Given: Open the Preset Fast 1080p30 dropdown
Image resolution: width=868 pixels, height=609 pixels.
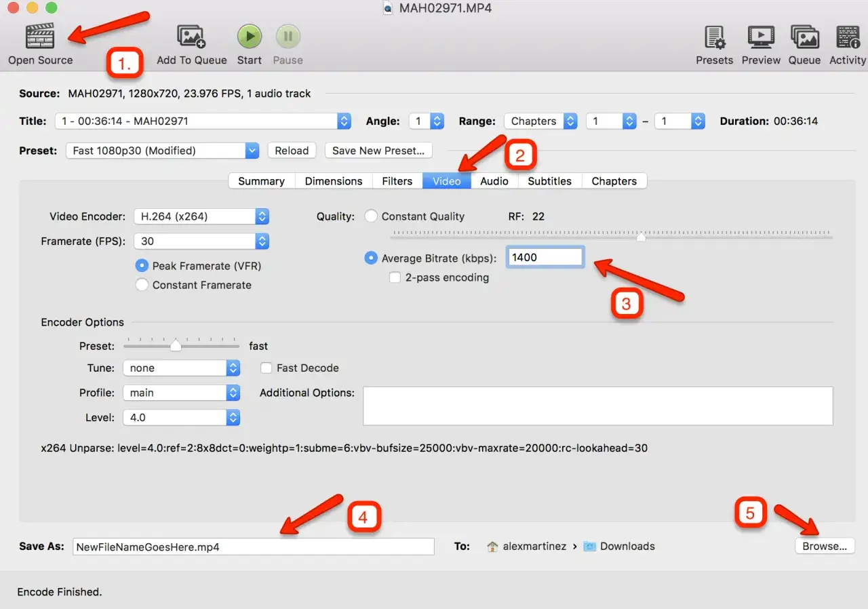Looking at the screenshot, I should [x=162, y=151].
